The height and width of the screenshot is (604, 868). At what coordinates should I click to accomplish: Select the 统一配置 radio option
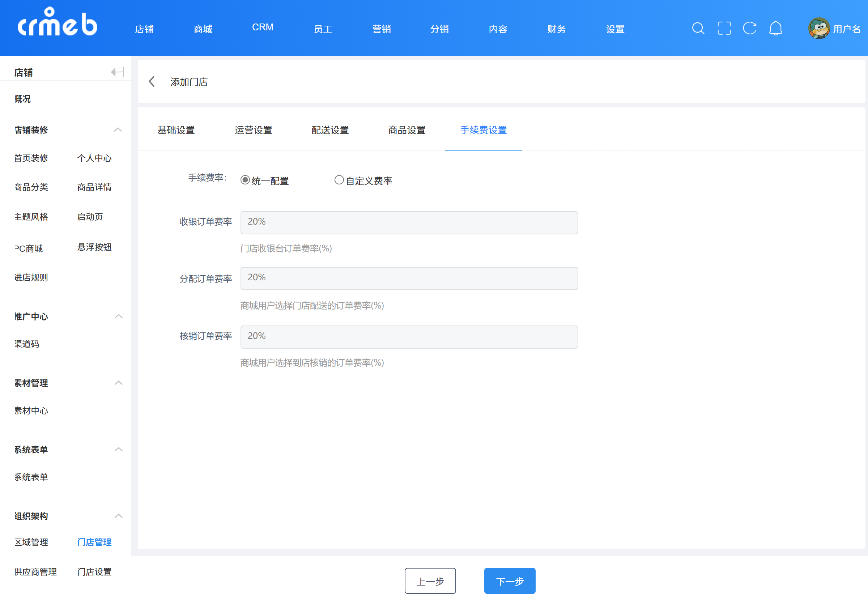[245, 180]
